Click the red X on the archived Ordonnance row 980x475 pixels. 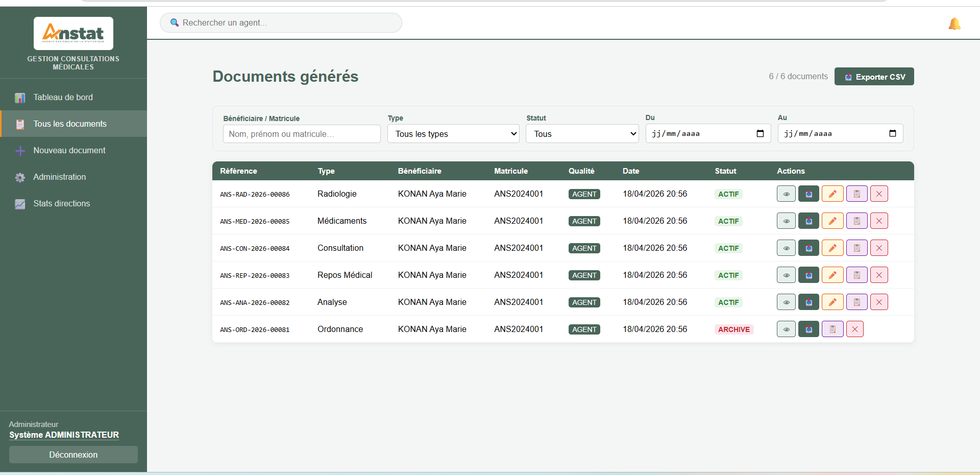click(x=854, y=329)
